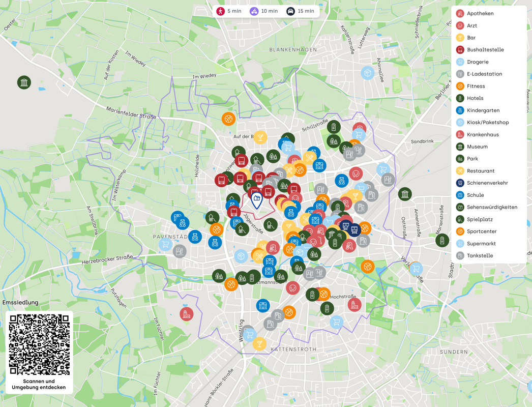Toggle the 5 min walking range
532x407 pixels.
click(x=229, y=11)
